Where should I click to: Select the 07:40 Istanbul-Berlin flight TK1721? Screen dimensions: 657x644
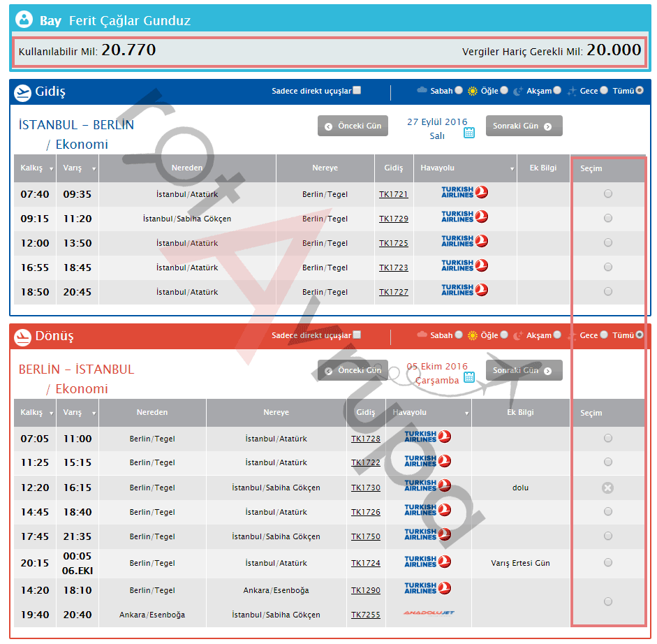pyautogui.click(x=607, y=193)
